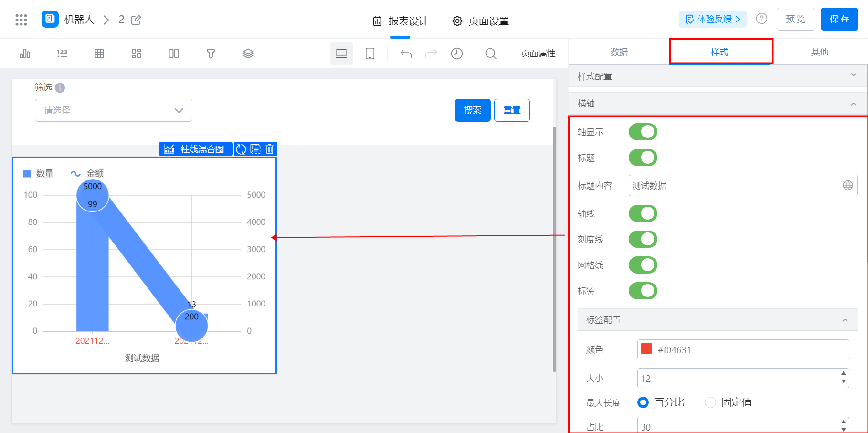Switch to the 数据 tab
The height and width of the screenshot is (433, 868).
[619, 52]
